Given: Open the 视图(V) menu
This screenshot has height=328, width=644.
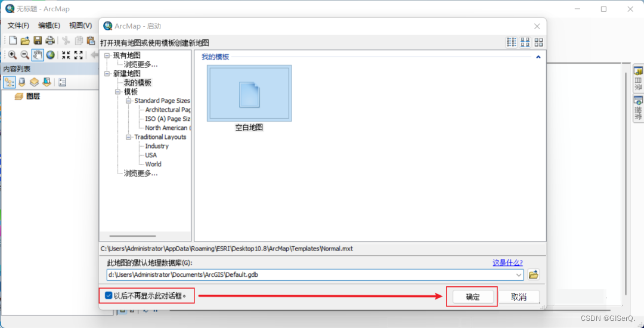Looking at the screenshot, I should 80,26.
